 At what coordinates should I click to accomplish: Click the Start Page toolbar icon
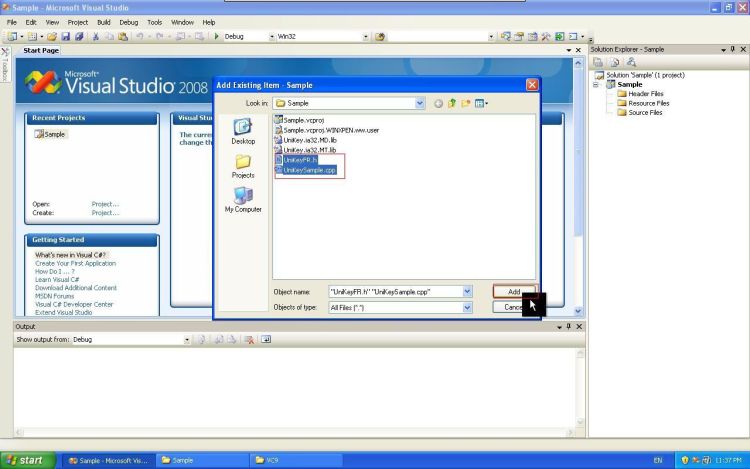click(559, 36)
